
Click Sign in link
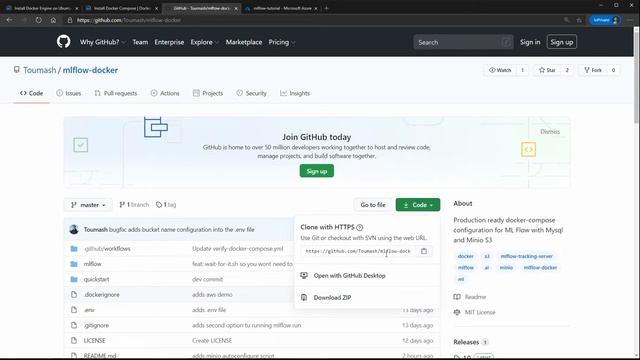[x=530, y=42]
